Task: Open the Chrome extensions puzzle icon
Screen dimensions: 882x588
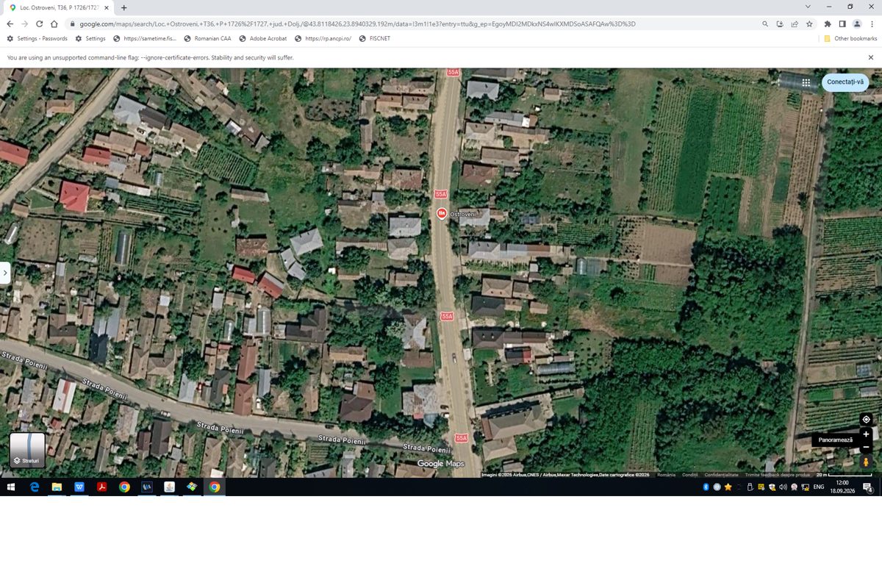Action: 828,24
